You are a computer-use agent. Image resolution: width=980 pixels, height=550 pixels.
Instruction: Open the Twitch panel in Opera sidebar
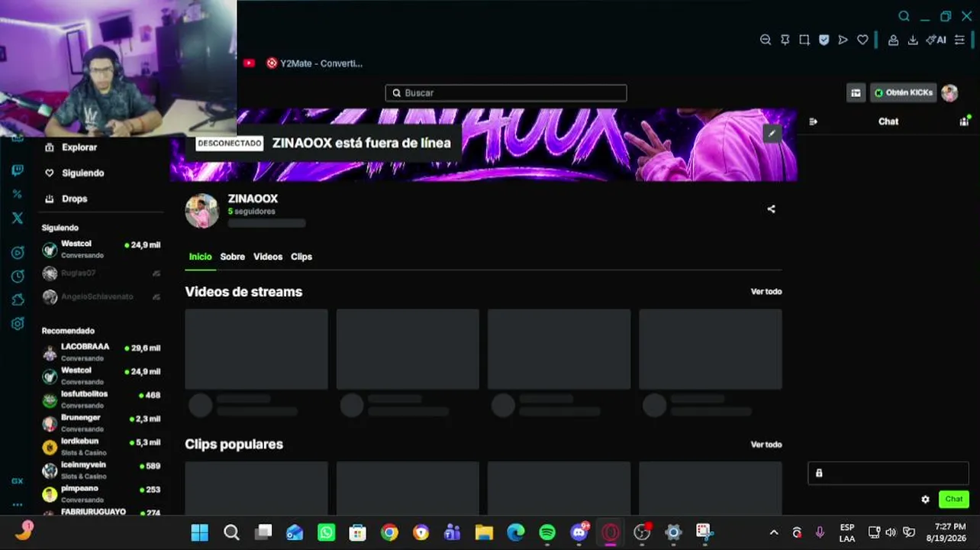[18, 170]
